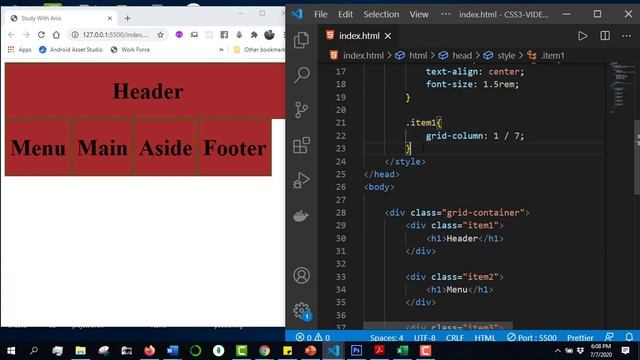
Task: Close the index.html editor tab
Action: [x=388, y=36]
